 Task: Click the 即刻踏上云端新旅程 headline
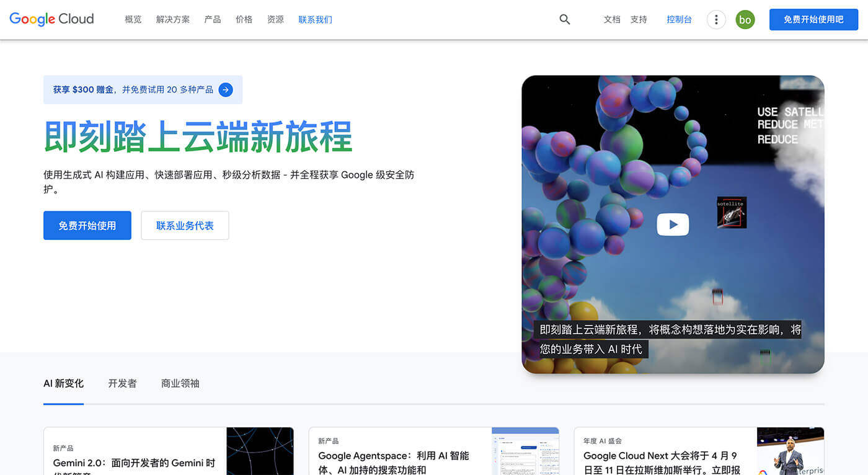198,136
